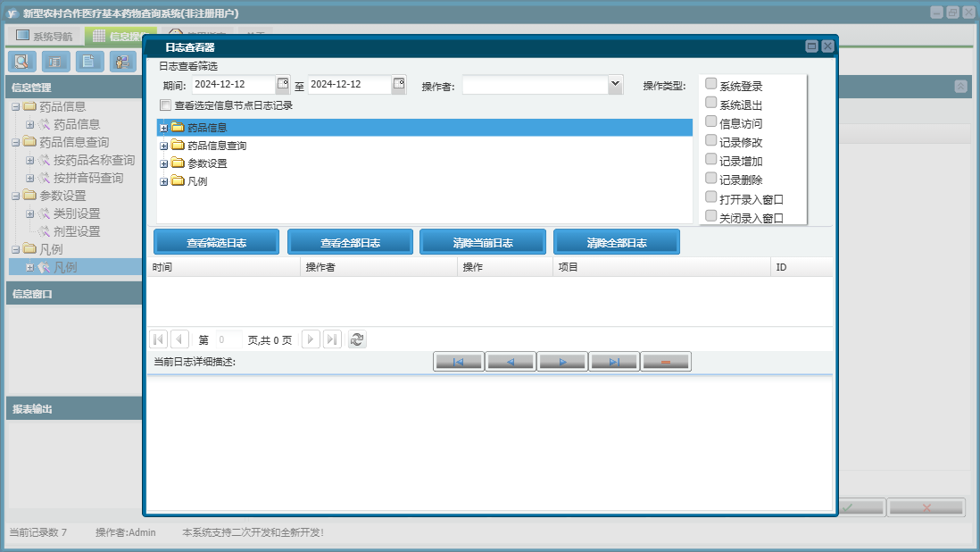
Task: Check 关闭录入窗口 operation type
Action: [710, 215]
